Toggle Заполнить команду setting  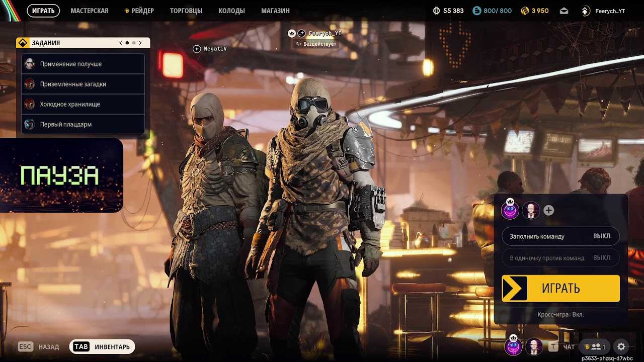[560, 236]
